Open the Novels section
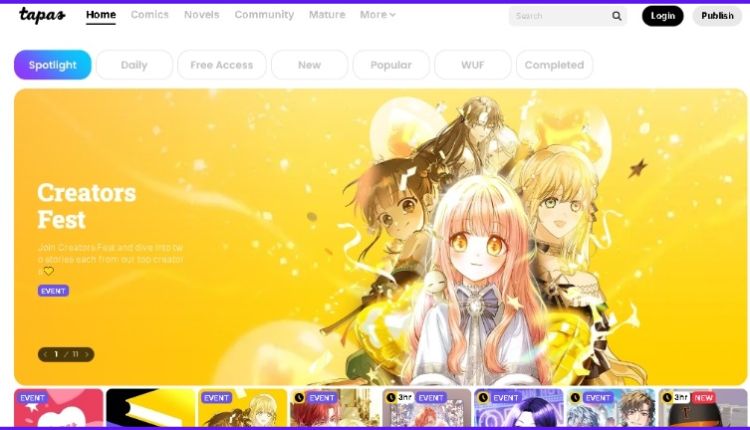 (201, 15)
